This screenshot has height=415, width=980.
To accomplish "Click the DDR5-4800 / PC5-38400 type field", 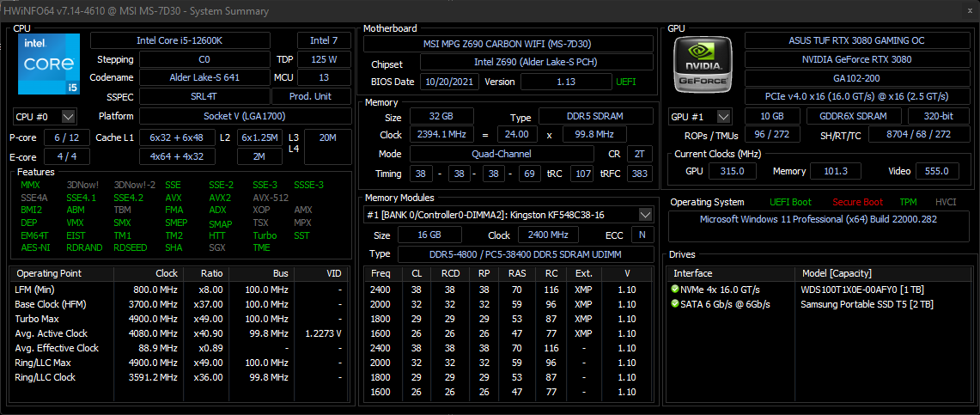I will click(525, 254).
